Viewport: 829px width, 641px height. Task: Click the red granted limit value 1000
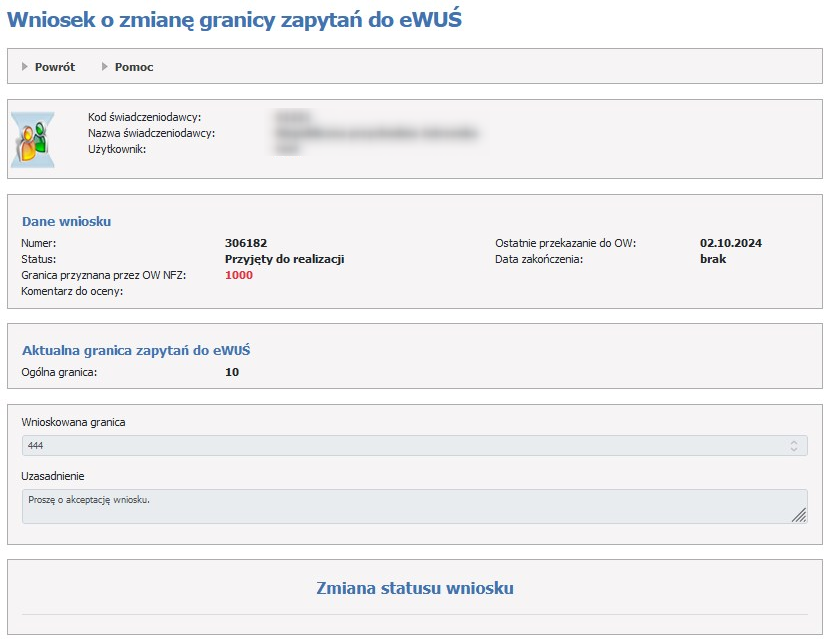point(239,275)
